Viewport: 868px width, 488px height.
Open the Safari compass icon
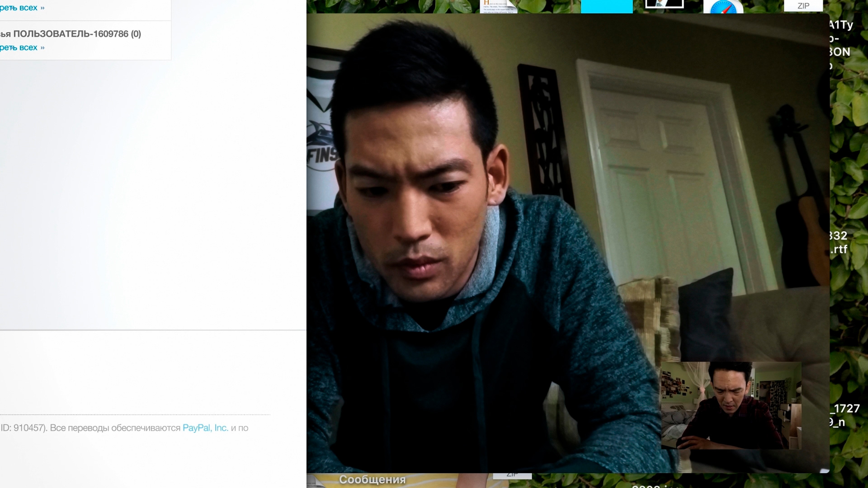(723, 7)
